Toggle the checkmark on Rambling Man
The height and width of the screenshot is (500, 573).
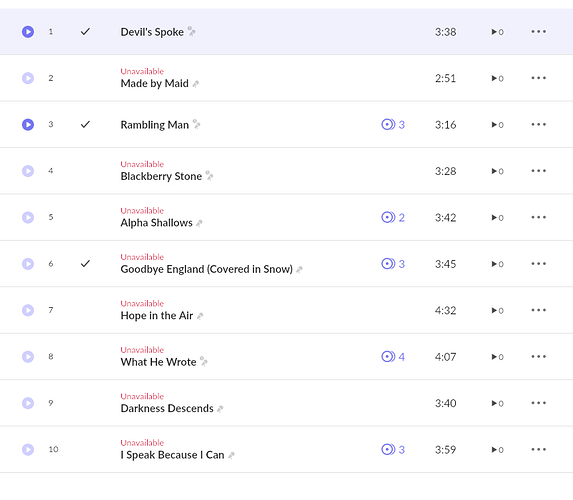point(85,125)
